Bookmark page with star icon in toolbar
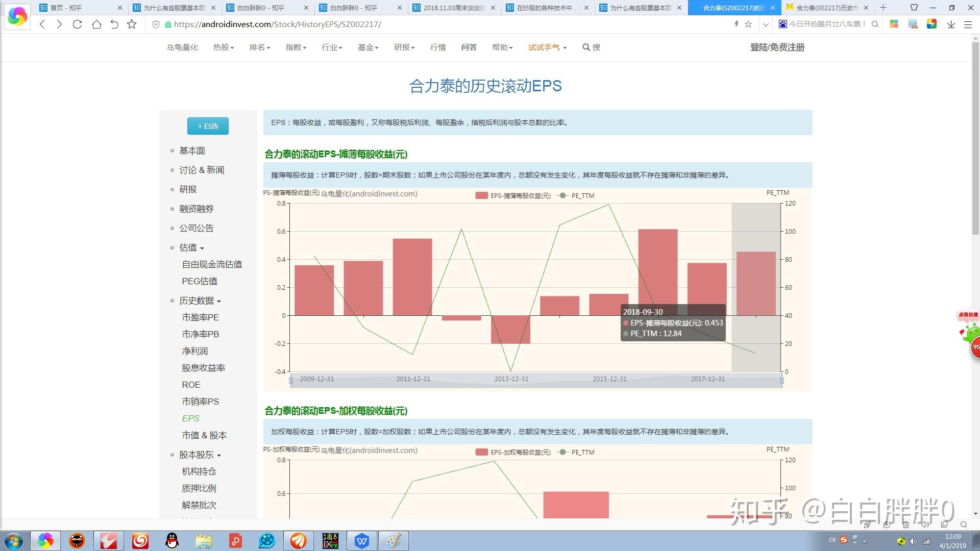 point(132,24)
